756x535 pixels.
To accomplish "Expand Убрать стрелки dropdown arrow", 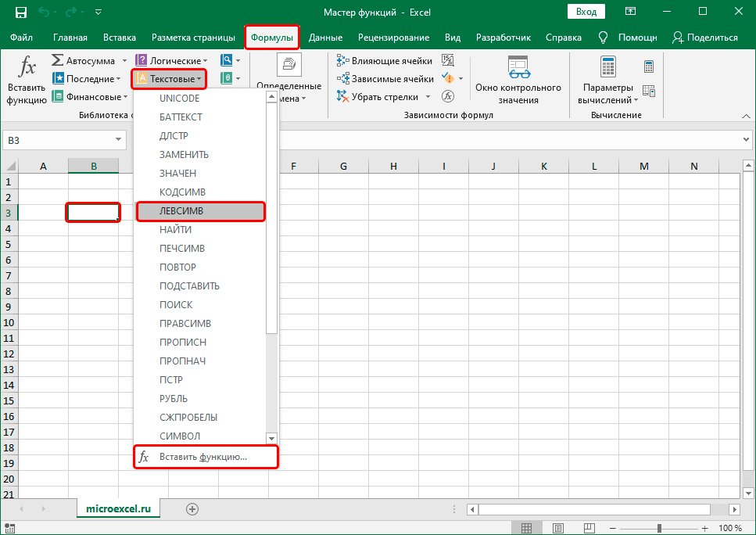I will pyautogui.click(x=428, y=96).
